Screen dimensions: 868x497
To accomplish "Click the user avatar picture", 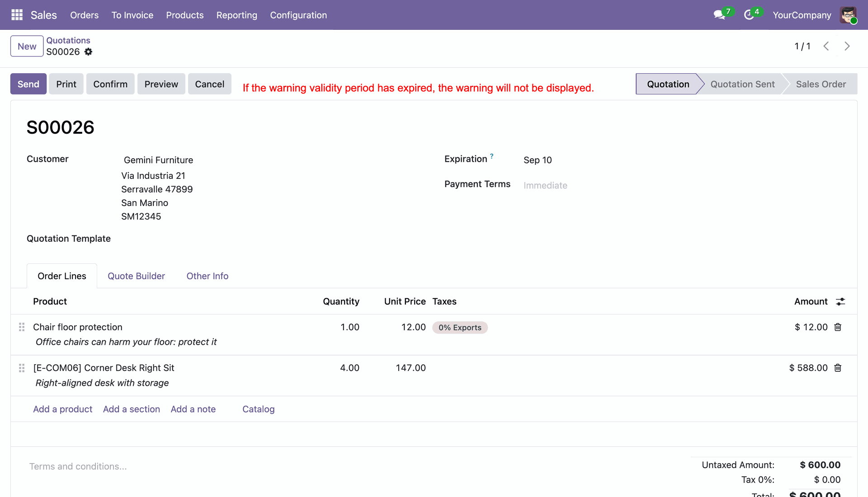I will 848,15.
